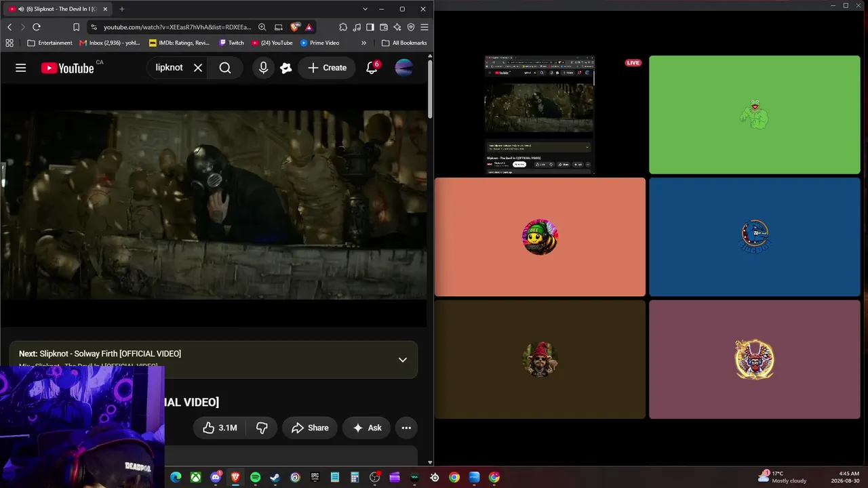The width and height of the screenshot is (868, 488).
Task: Focus the browser address bar URL
Action: point(178,27)
